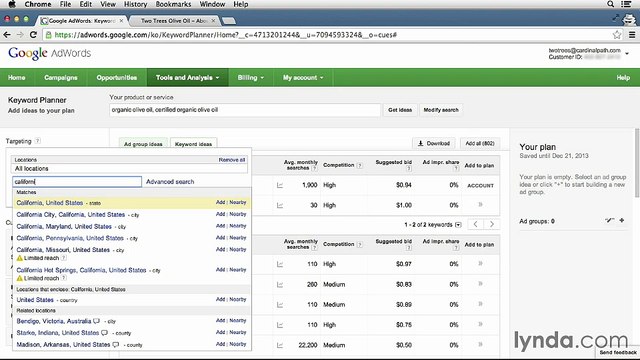640x360 pixels.
Task: Click the Get ideas button
Action: [x=400, y=110]
